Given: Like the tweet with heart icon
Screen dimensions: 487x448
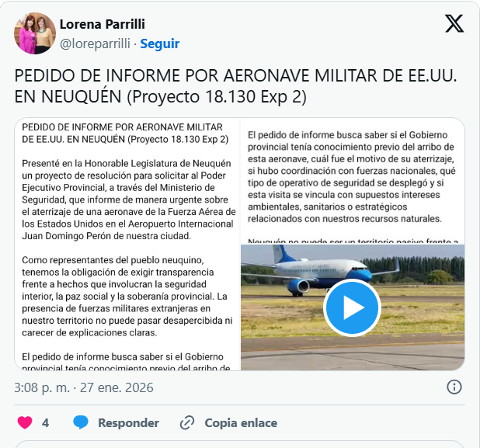Looking at the screenshot, I should 25,422.
